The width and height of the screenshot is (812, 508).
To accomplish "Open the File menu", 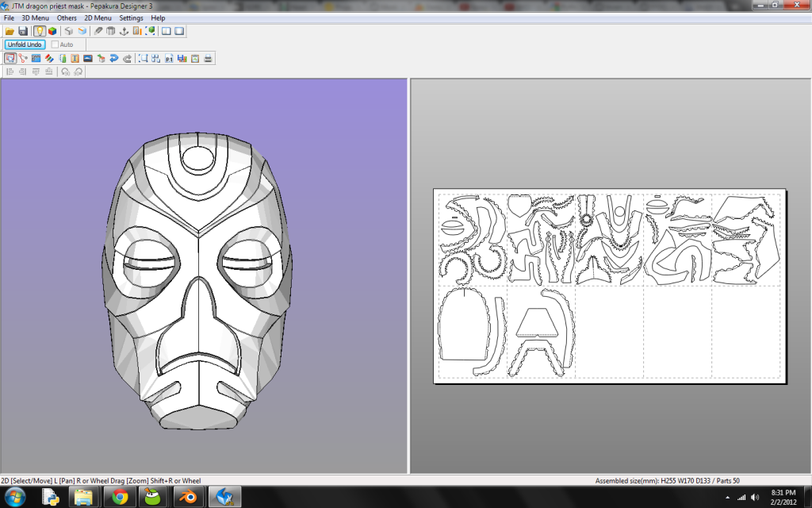I will [9, 17].
